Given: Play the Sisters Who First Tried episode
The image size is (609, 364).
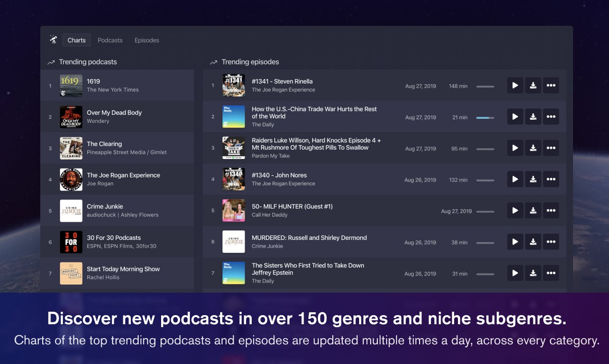Looking at the screenshot, I should [515, 273].
